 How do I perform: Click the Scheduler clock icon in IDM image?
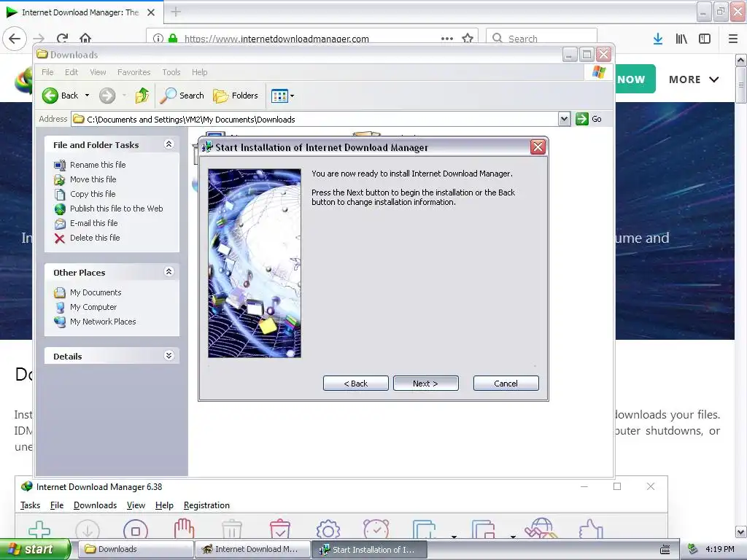coord(376,529)
